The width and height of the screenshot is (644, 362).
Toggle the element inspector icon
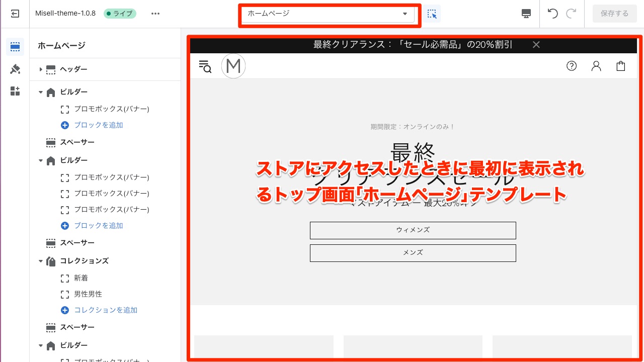click(432, 14)
